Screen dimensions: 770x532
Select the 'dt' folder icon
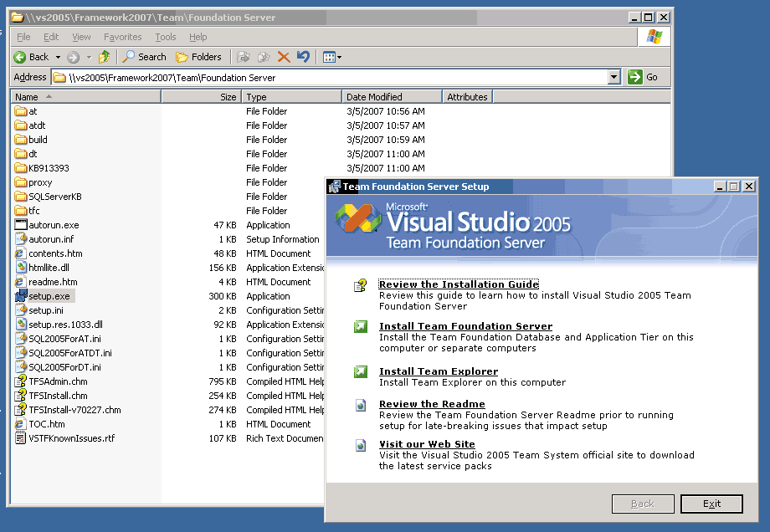coord(21,154)
